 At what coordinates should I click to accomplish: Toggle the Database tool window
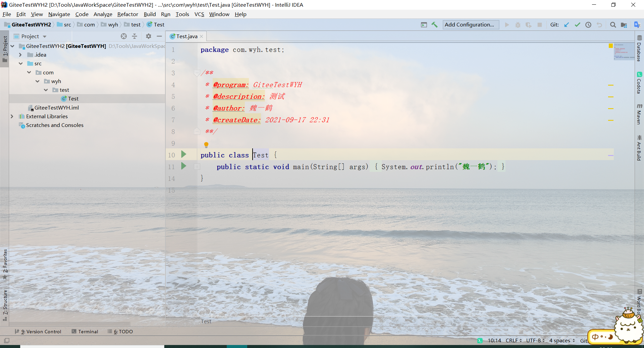[x=639, y=48]
